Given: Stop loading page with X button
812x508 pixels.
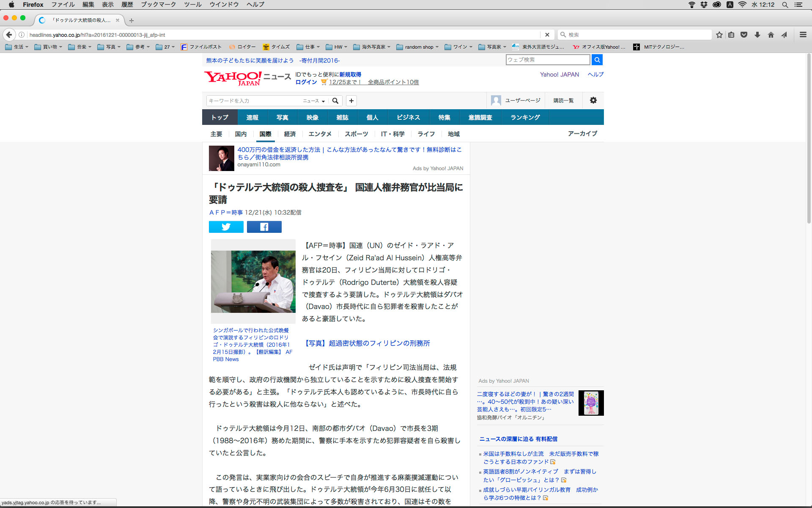Looking at the screenshot, I should coord(547,35).
